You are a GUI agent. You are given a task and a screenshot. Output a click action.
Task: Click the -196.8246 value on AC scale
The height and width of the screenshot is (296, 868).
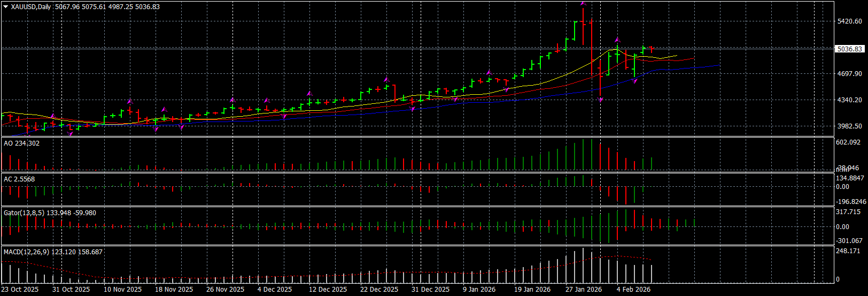[x=851, y=202]
